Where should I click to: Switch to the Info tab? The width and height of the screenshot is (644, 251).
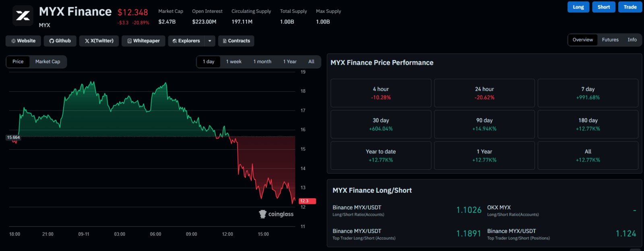click(632, 40)
